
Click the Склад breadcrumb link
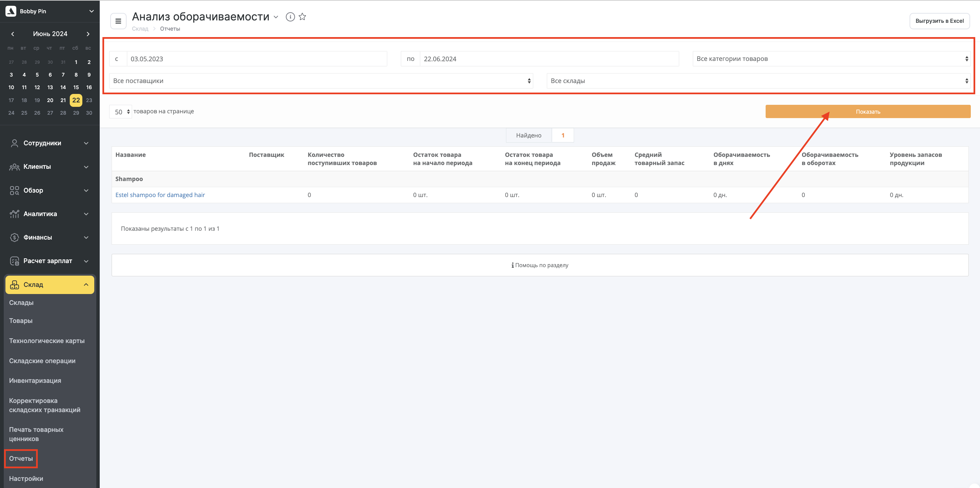point(140,29)
